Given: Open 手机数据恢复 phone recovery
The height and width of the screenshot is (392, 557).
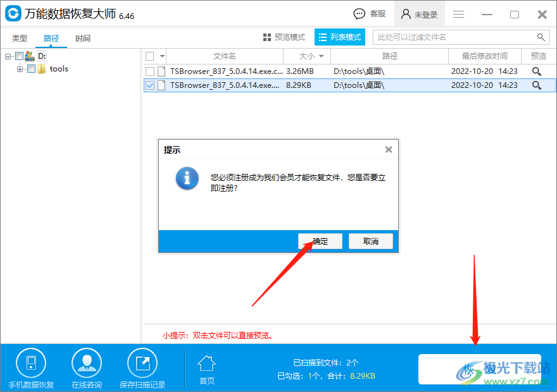Looking at the screenshot, I should click(31, 369).
